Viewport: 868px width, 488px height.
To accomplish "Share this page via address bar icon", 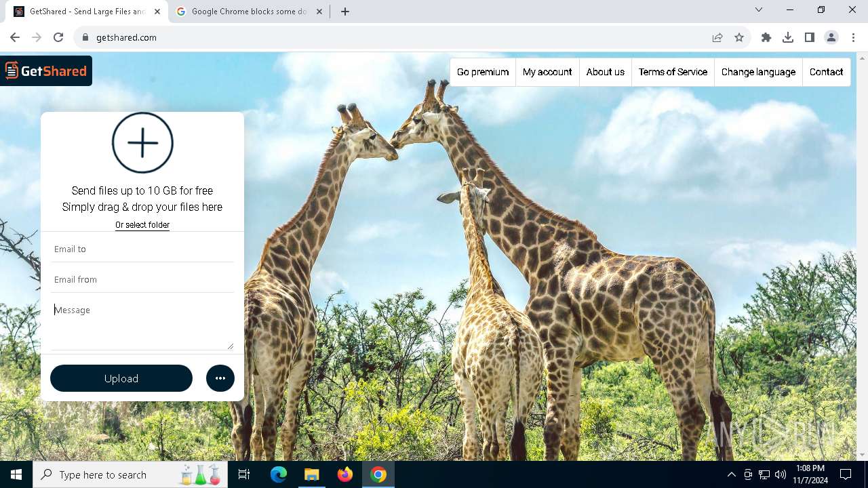I will click(x=717, y=37).
